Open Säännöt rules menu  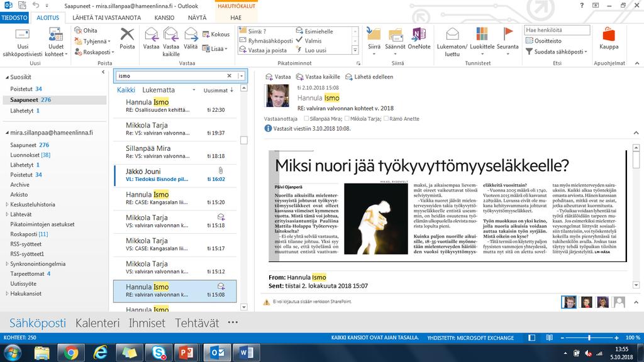coord(395,42)
